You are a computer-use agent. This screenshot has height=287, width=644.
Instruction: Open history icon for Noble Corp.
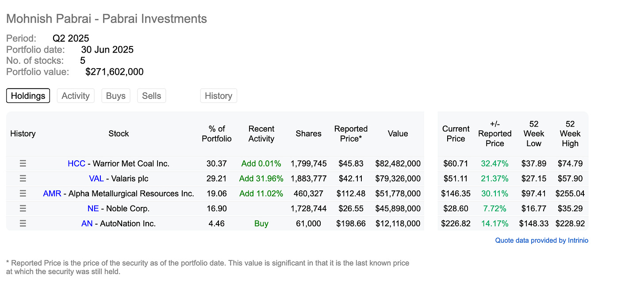(23, 209)
